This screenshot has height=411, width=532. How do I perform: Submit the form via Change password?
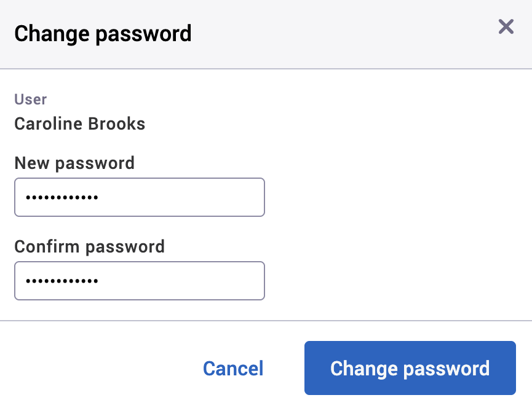[410, 368]
